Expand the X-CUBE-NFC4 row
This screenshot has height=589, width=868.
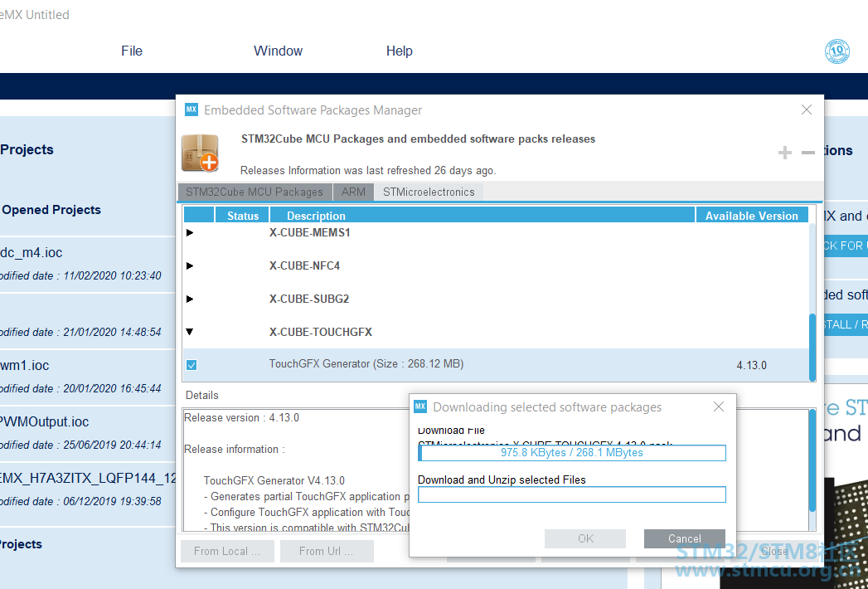coord(190,266)
